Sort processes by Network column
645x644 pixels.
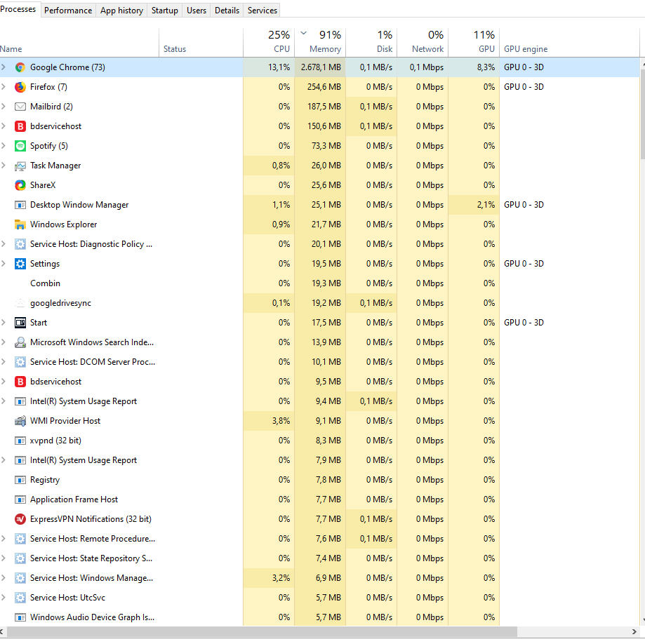423,42
